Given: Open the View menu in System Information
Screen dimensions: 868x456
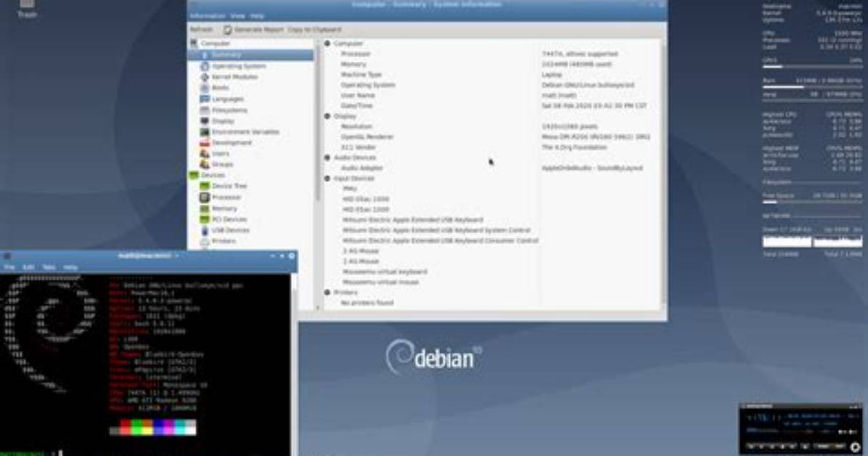Looking at the screenshot, I should [x=237, y=16].
